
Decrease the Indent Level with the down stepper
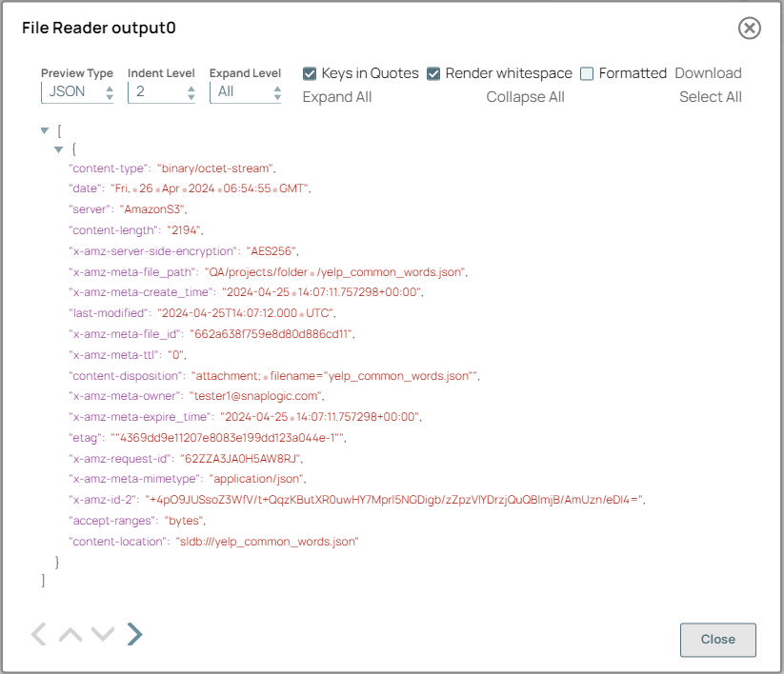[191, 96]
